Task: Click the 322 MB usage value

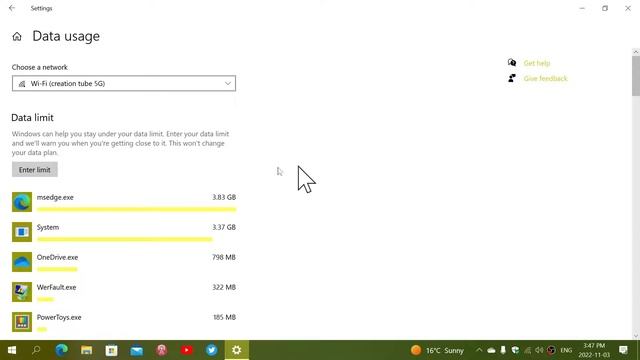Action: [x=224, y=287]
